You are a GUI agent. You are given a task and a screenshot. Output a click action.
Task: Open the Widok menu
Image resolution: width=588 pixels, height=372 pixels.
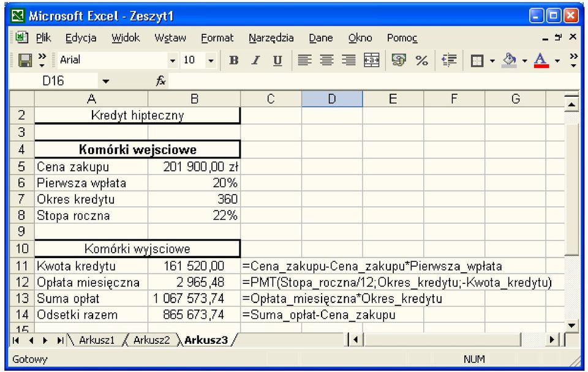(x=126, y=38)
